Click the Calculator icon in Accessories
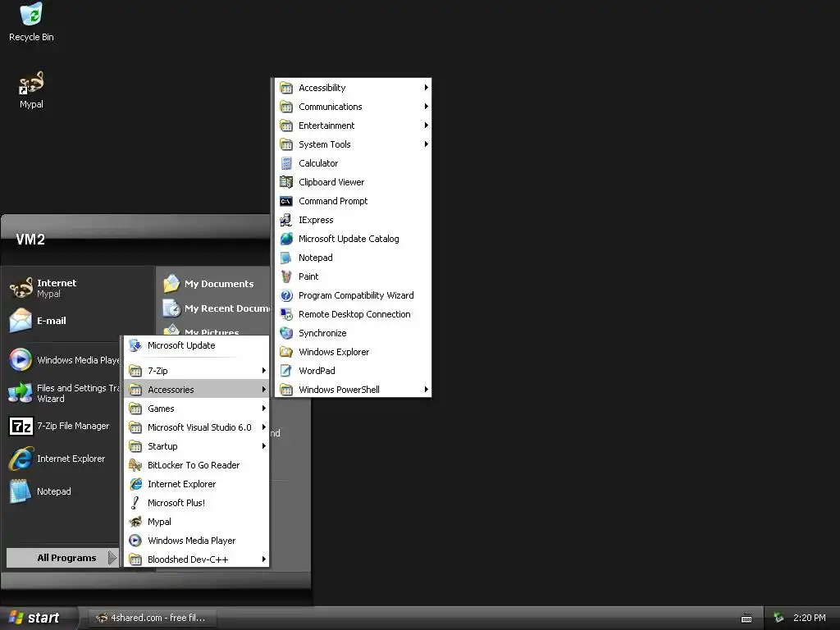Screen dimensions: 840x630 (x=286, y=163)
